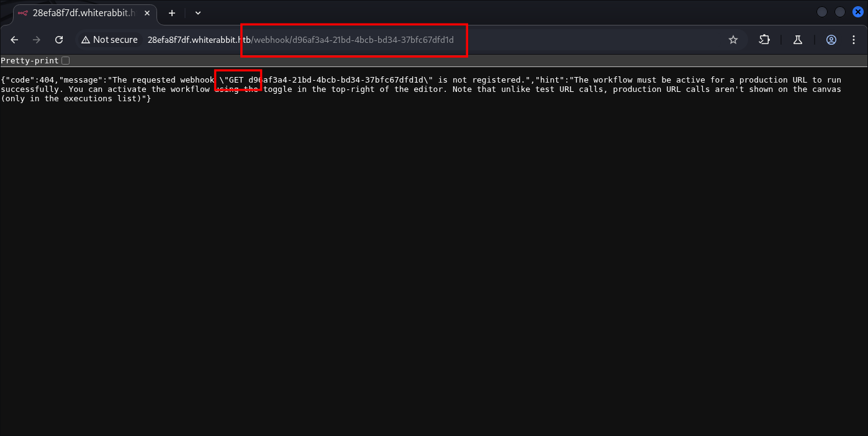
Task: Reload the webhook page
Action: point(59,40)
